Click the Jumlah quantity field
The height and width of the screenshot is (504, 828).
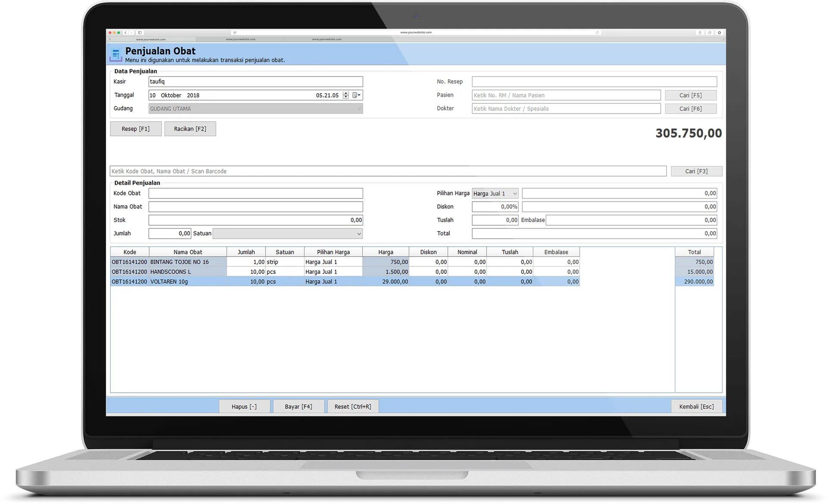(170, 234)
